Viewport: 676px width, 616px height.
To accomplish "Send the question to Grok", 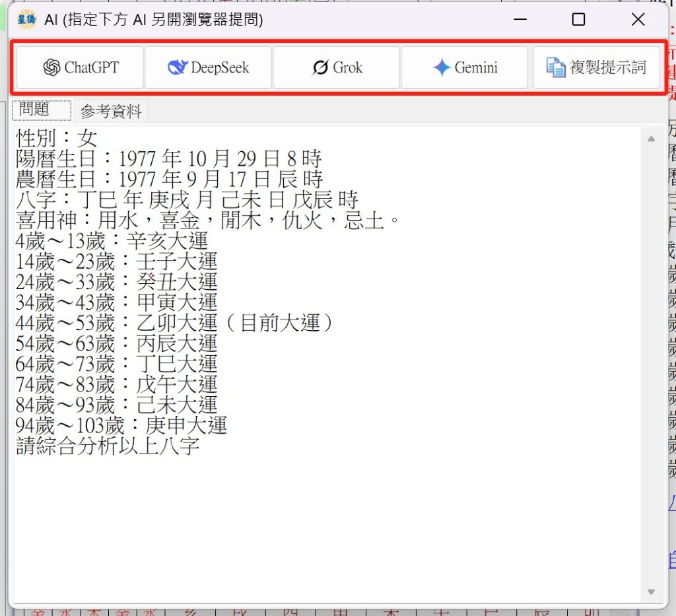I will [x=337, y=67].
